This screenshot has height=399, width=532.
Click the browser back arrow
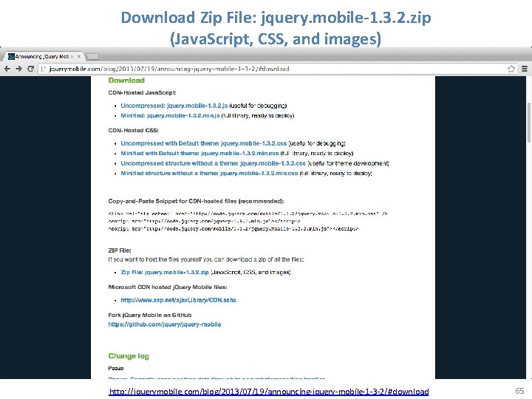[x=7, y=69]
